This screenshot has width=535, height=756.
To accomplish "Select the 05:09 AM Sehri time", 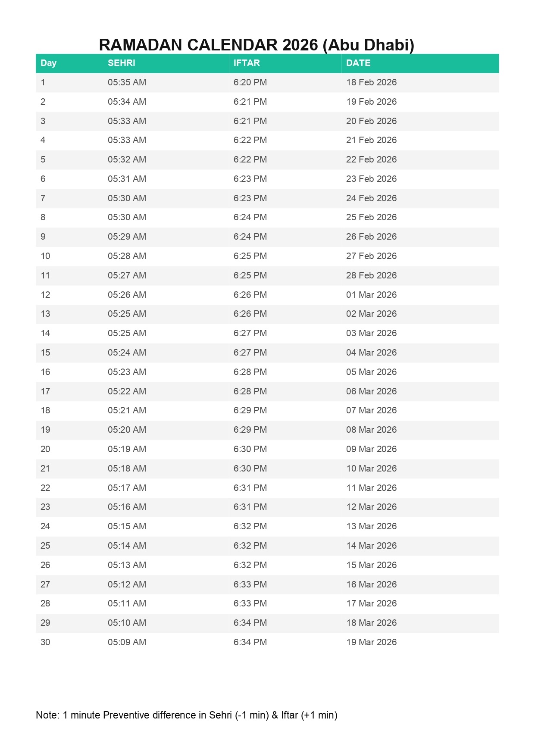I will coord(127,642).
